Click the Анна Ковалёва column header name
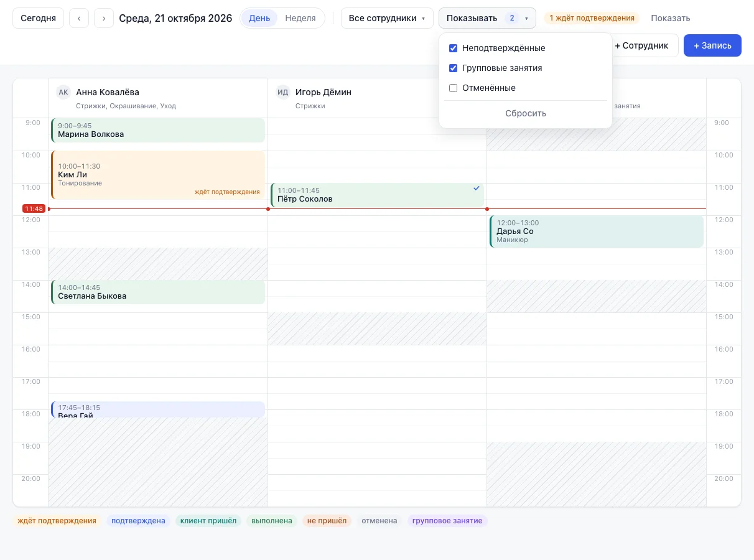Screen dimensions: 754x560 click(108, 92)
